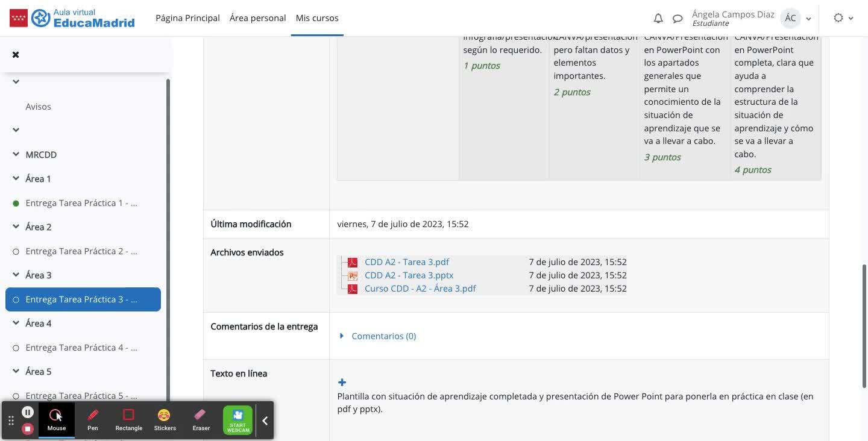
Task: Click the completion circle for Tarea Práctica 2
Action: pos(16,251)
